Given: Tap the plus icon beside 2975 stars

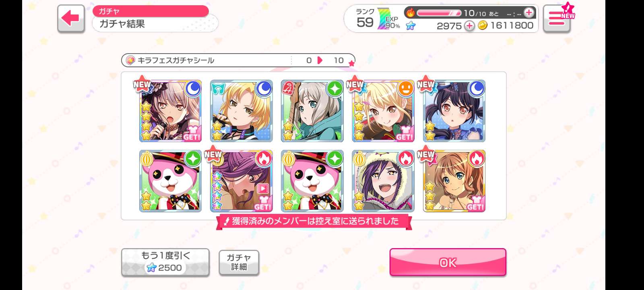Looking at the screenshot, I should point(469,26).
